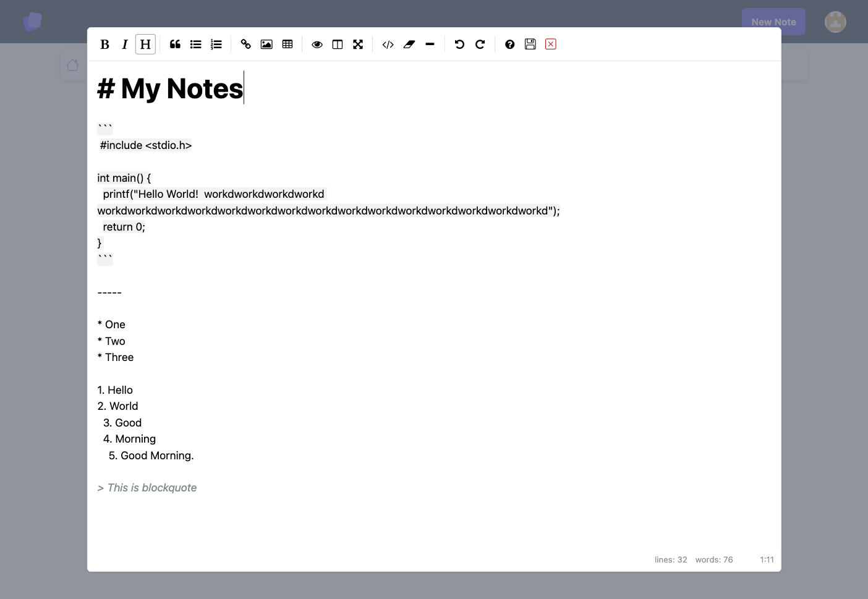The height and width of the screenshot is (599, 868).
Task: Click the '3. Good' line
Action: click(122, 423)
